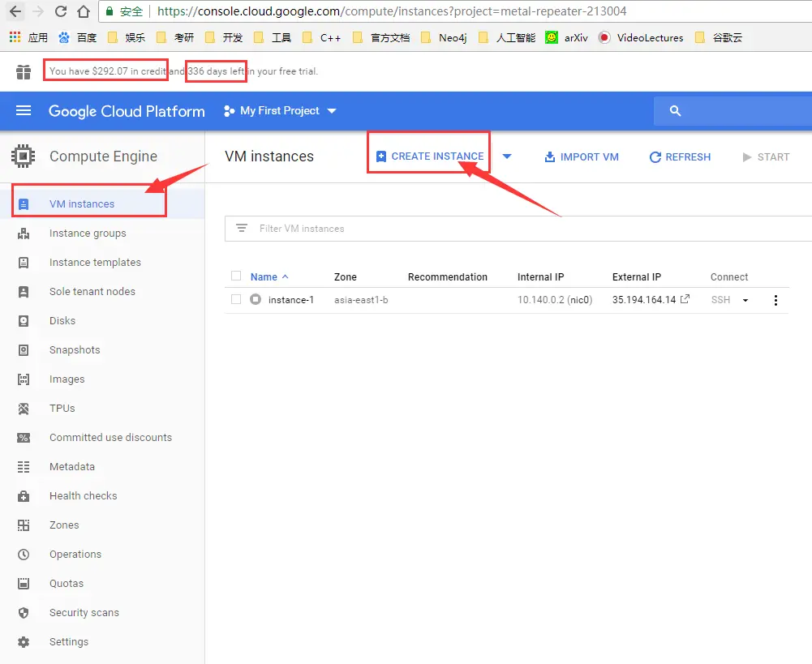
Task: Click the TPUs icon in sidebar
Action: (24, 409)
